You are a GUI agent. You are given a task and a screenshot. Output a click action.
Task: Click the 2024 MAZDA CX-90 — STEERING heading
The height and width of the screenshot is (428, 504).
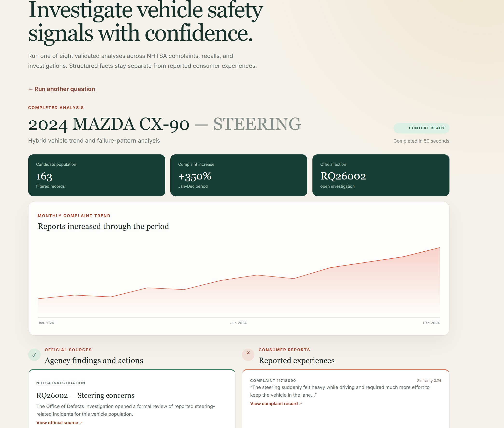[165, 124]
